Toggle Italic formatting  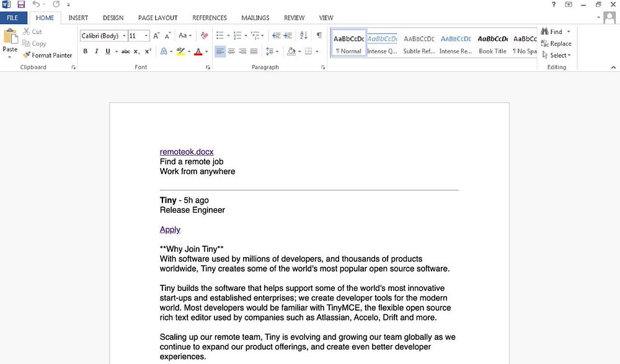pyautogui.click(x=97, y=51)
